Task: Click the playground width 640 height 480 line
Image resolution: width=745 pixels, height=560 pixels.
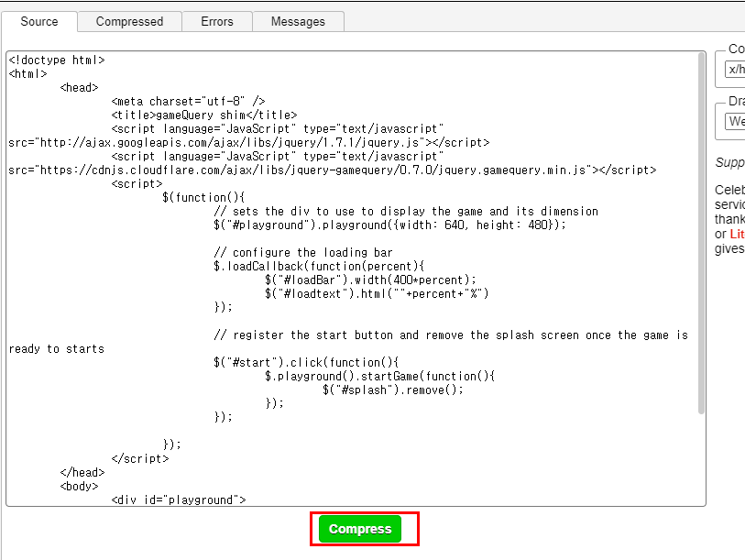Action: tap(390, 225)
